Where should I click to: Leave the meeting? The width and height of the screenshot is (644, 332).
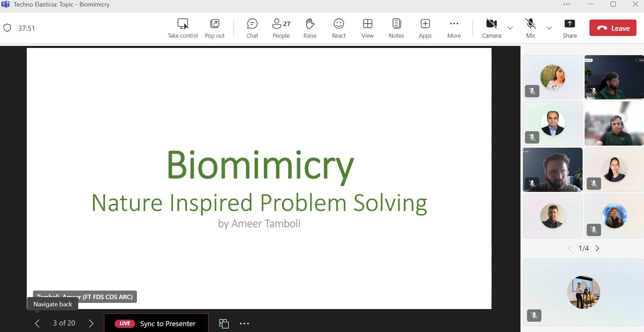coord(613,28)
